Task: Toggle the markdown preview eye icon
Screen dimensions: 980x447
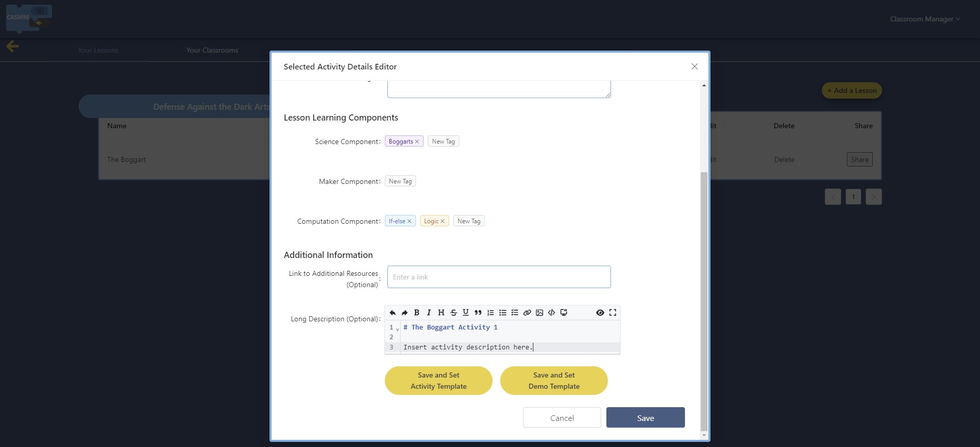Action: (600, 313)
